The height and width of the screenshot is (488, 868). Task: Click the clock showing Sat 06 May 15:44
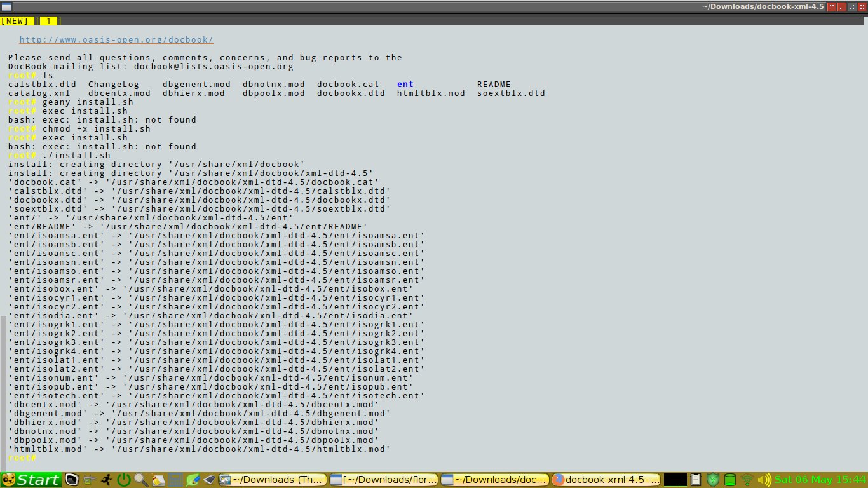coord(820,480)
